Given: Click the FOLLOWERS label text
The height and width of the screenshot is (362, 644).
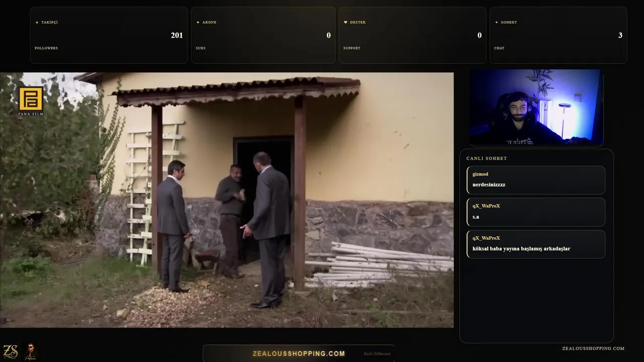Looking at the screenshot, I should (46, 48).
